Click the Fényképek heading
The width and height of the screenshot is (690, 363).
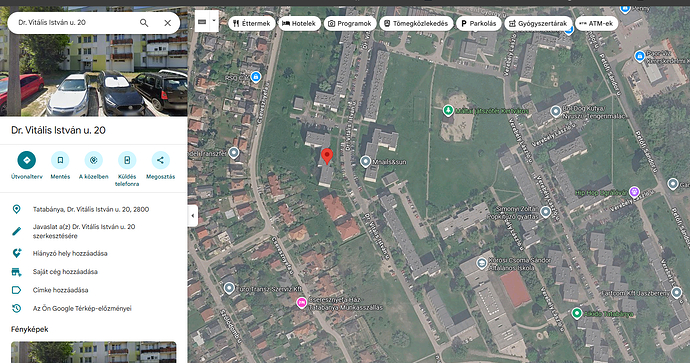click(30, 329)
